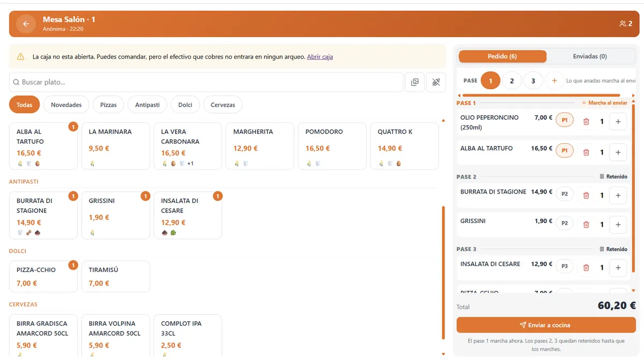
Task: Go back using the arrow next to Mesa Salón
Action: (x=26, y=24)
